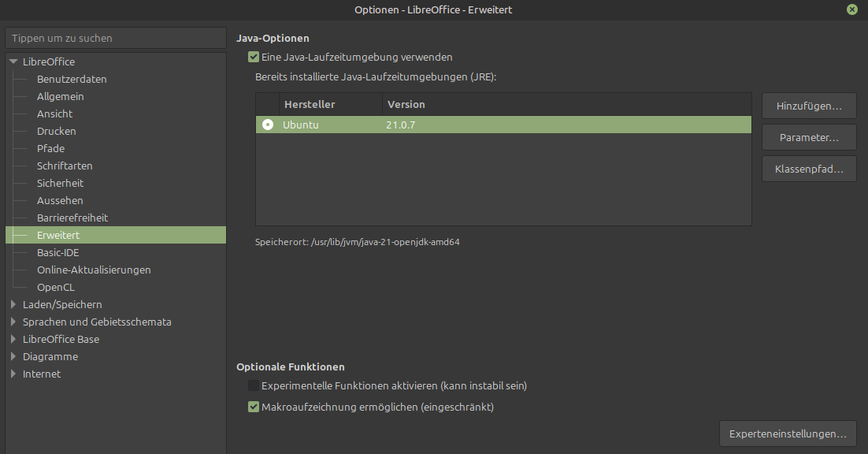This screenshot has width=868, height=454.
Task: Uncheck 'Eine Java-Laufzeitumgebung verwenden'
Action: [x=254, y=57]
